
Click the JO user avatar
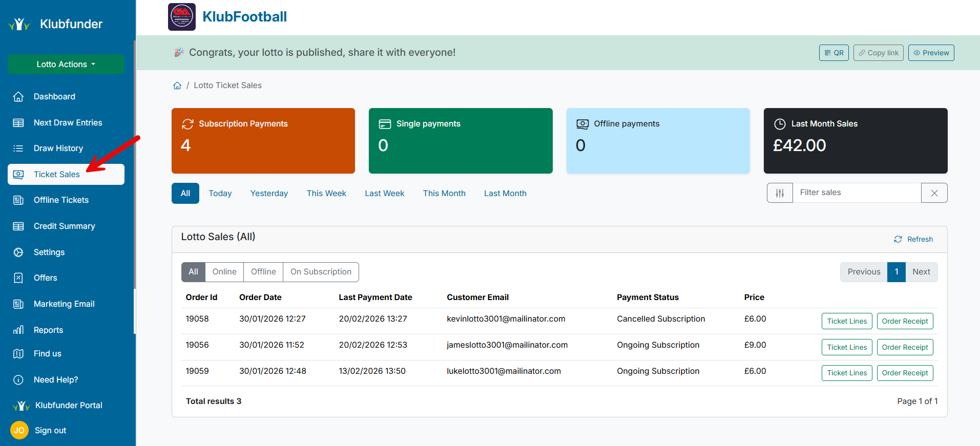click(x=19, y=431)
